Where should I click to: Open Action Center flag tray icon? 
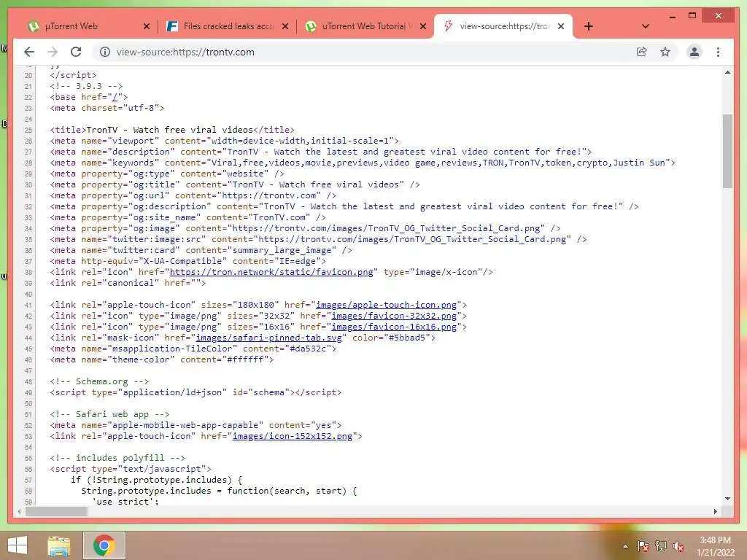click(643, 546)
